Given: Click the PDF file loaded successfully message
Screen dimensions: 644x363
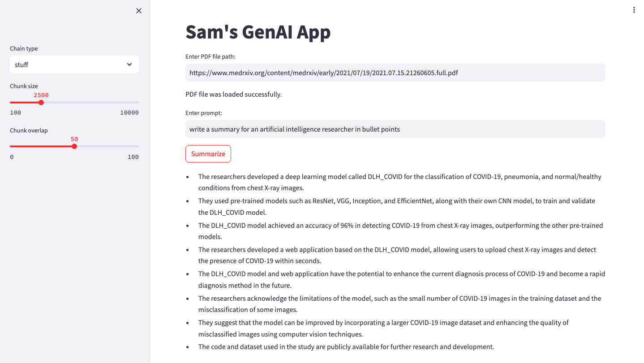Looking at the screenshot, I should click(x=233, y=94).
